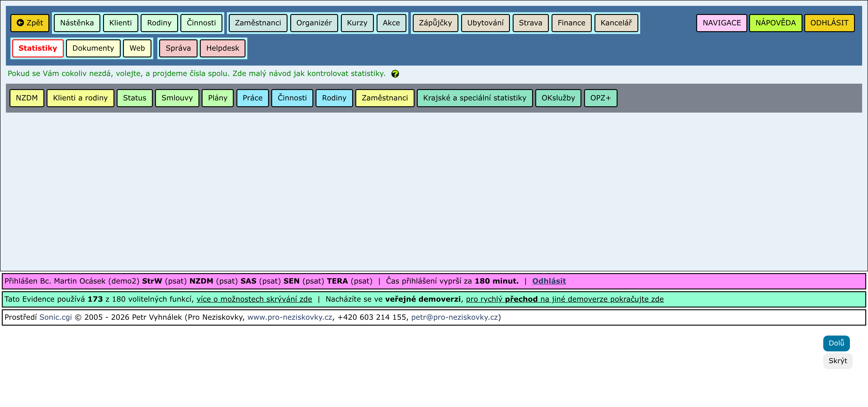This screenshot has width=868, height=407.
Task: Click the Odhlásit link in pink bar
Action: (549, 281)
